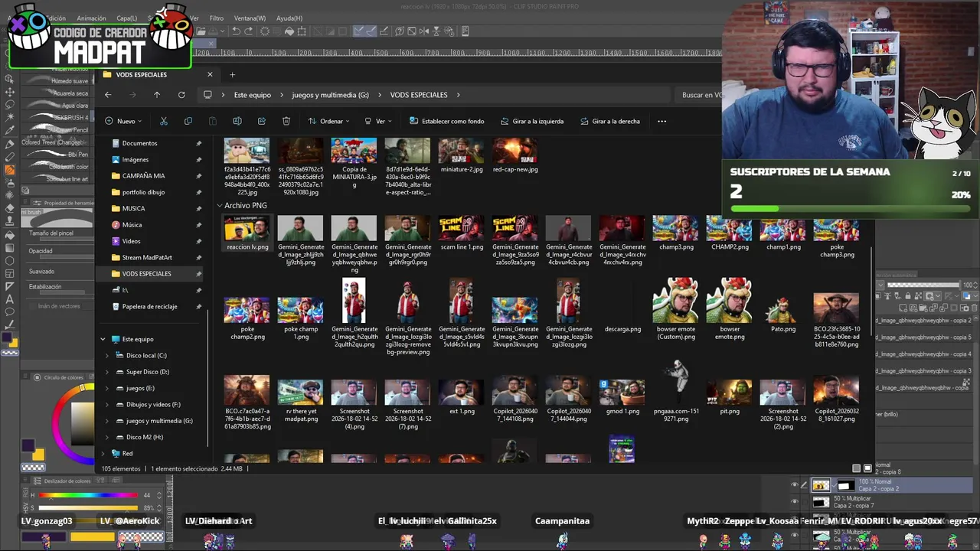
Task: Unpin Papelera de reciclaje from quick access
Action: point(199,306)
